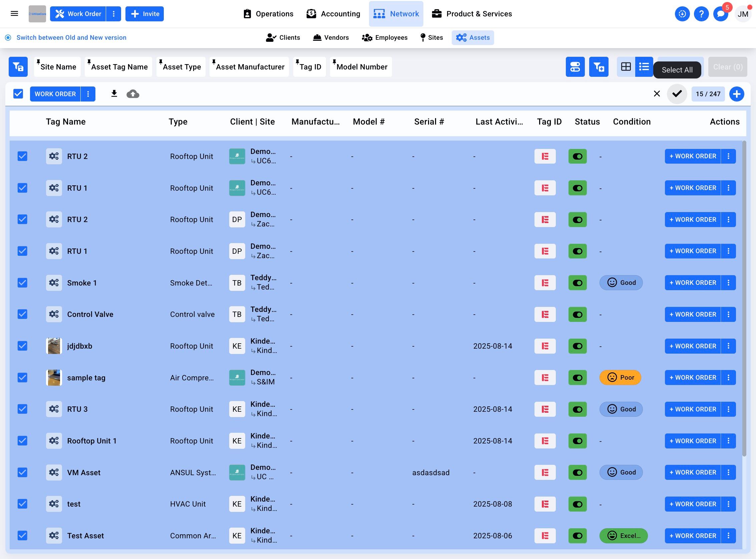
Task: Click the cloud upload icon
Action: pyautogui.click(x=133, y=94)
